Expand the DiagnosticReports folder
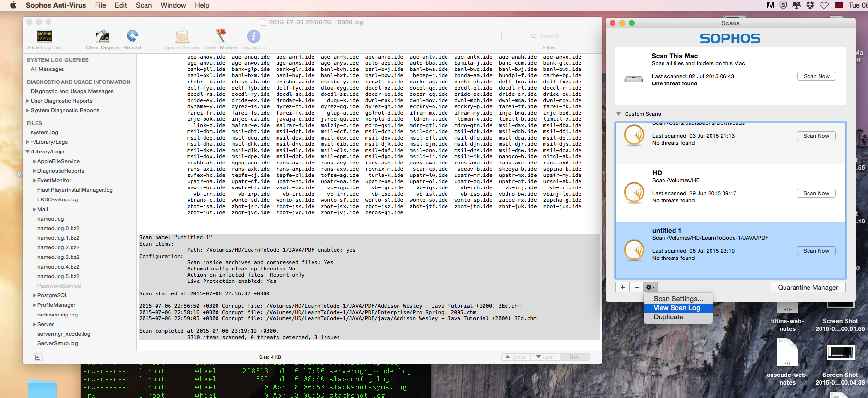The width and height of the screenshot is (868, 398). point(35,171)
